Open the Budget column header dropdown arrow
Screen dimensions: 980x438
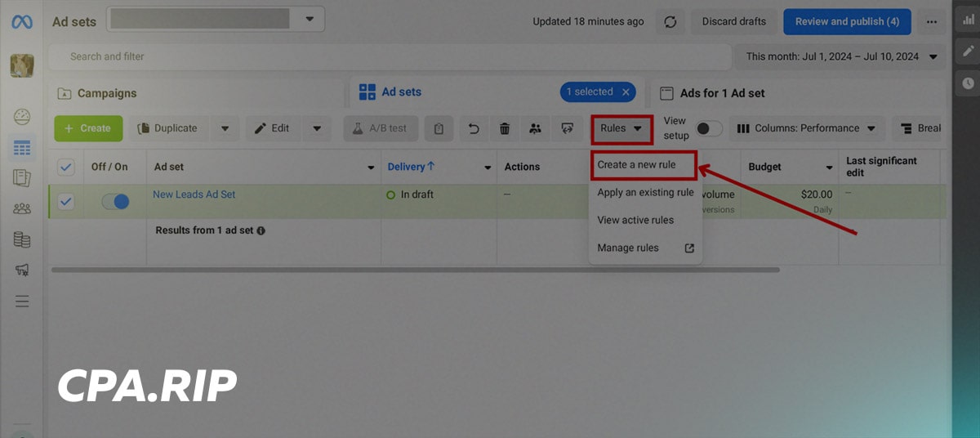pyautogui.click(x=830, y=168)
